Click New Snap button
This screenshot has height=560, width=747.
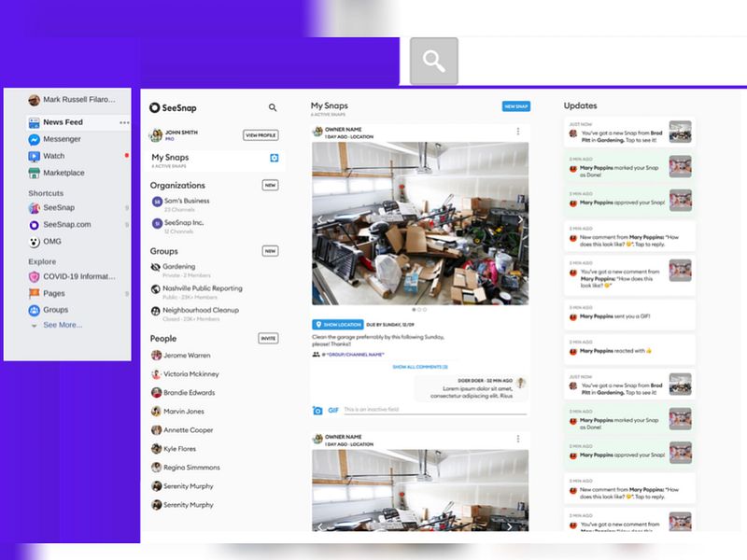tap(516, 106)
